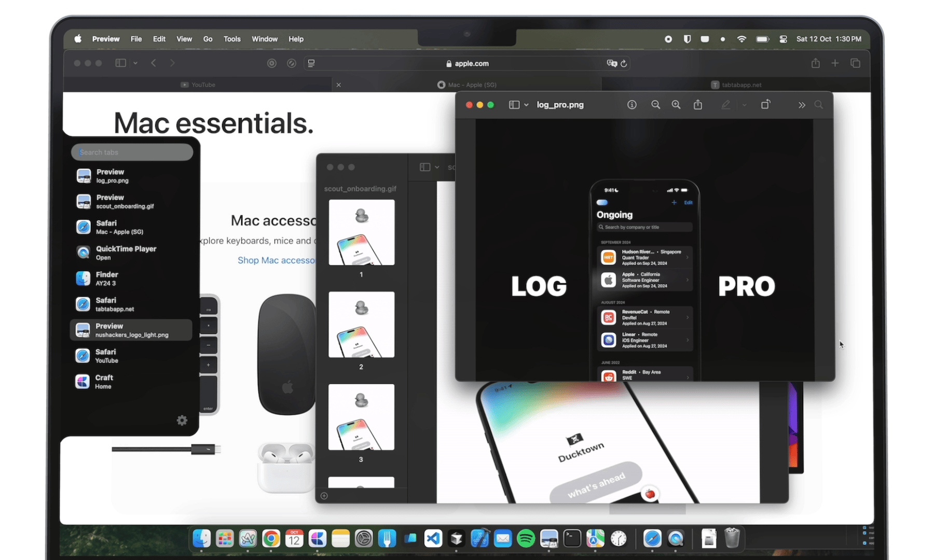Image resolution: width=934 pixels, height=560 pixels.
Task: Toggle the Markup pen tool in Preview
Action: (x=725, y=105)
